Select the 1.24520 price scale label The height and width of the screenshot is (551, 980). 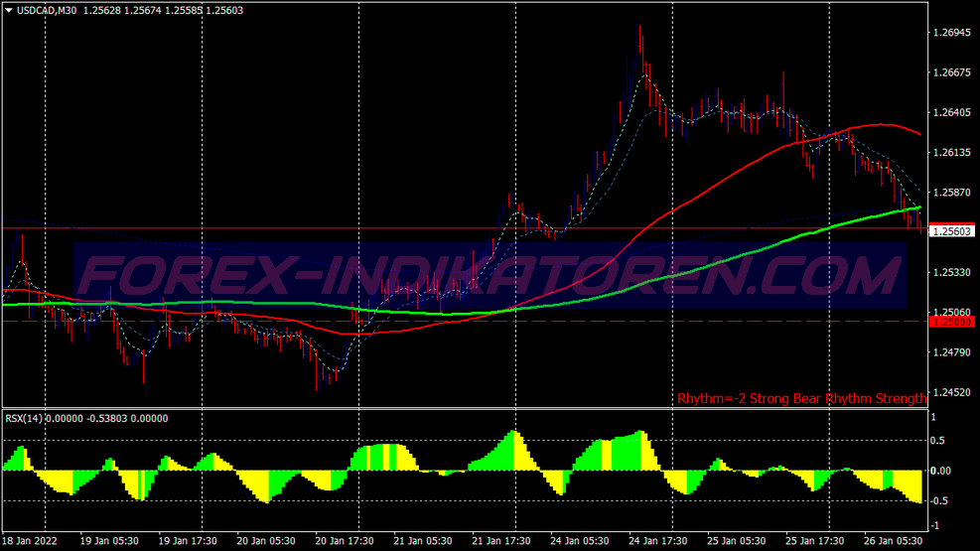952,392
